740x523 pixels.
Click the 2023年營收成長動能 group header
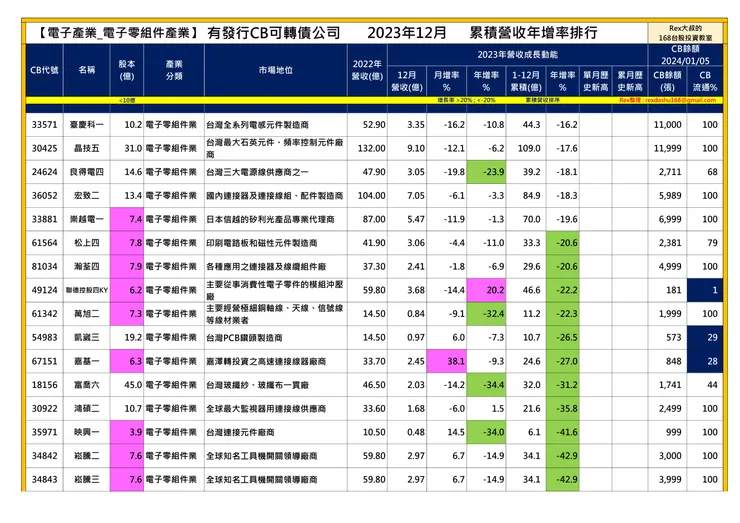point(517,55)
